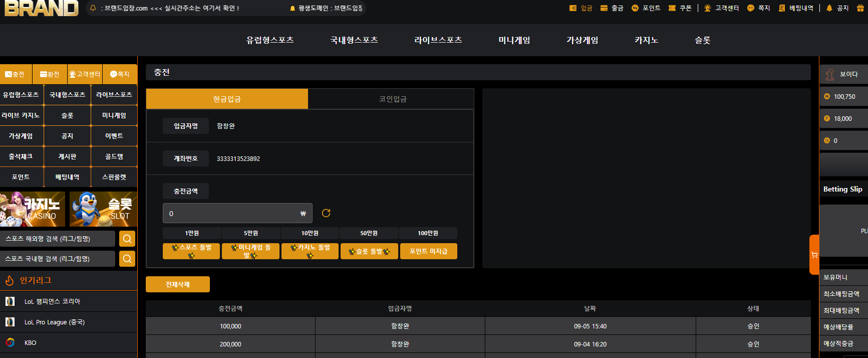Open the 고객센터 headset icon in top bar
This screenshot has height=358, width=868.
coord(707,8)
